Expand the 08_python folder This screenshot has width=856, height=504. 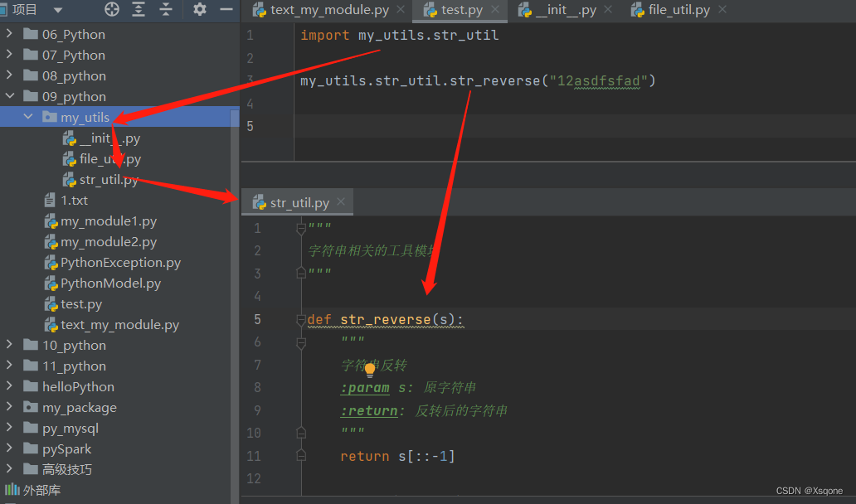coord(9,75)
